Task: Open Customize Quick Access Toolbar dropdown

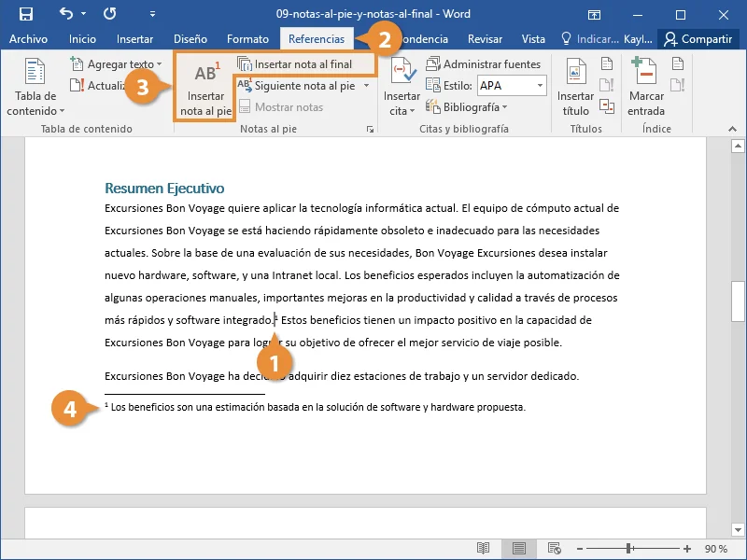Action: (152, 14)
